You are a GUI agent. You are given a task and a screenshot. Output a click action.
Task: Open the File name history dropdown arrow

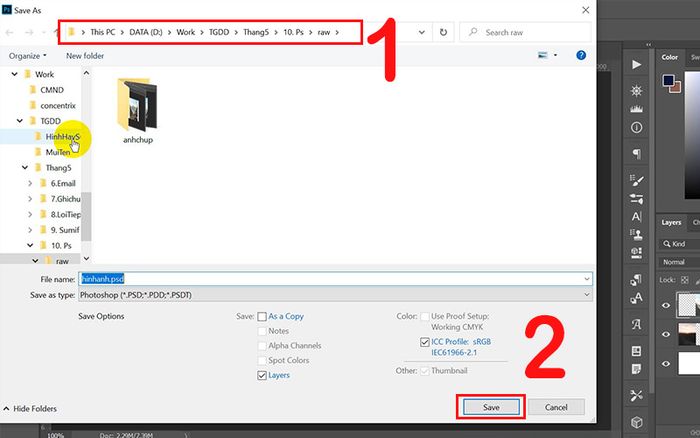(x=587, y=279)
